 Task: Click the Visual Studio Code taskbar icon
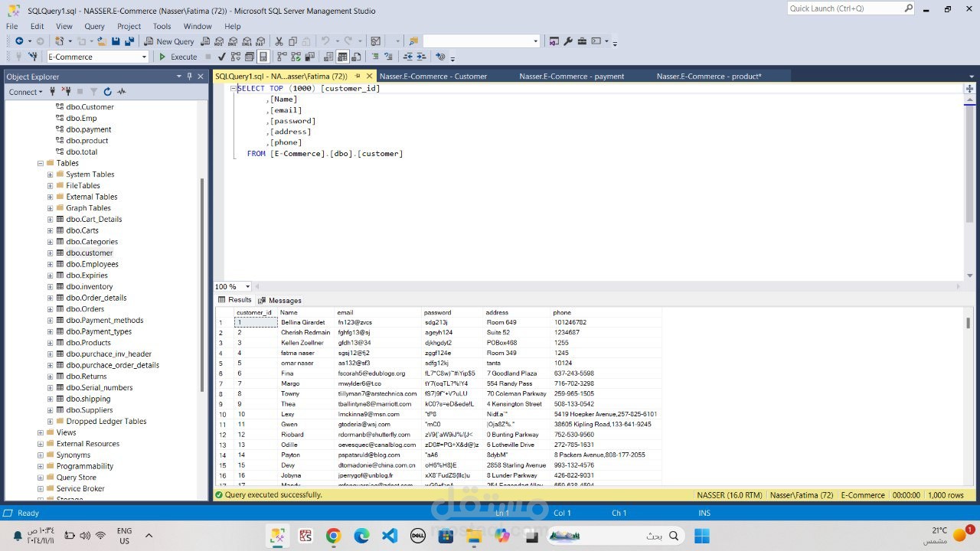pyautogui.click(x=390, y=536)
